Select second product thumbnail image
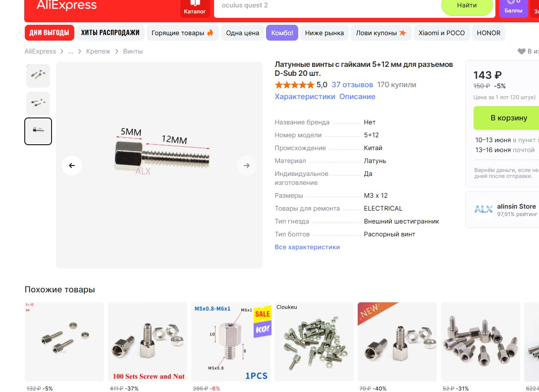This screenshot has width=539, height=392. 38,104
